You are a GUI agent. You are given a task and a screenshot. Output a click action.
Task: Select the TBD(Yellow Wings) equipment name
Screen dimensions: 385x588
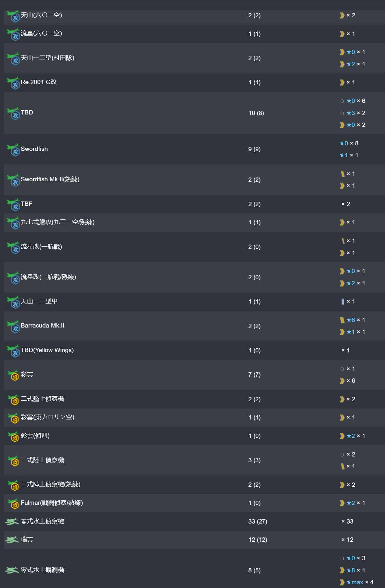[47, 350]
